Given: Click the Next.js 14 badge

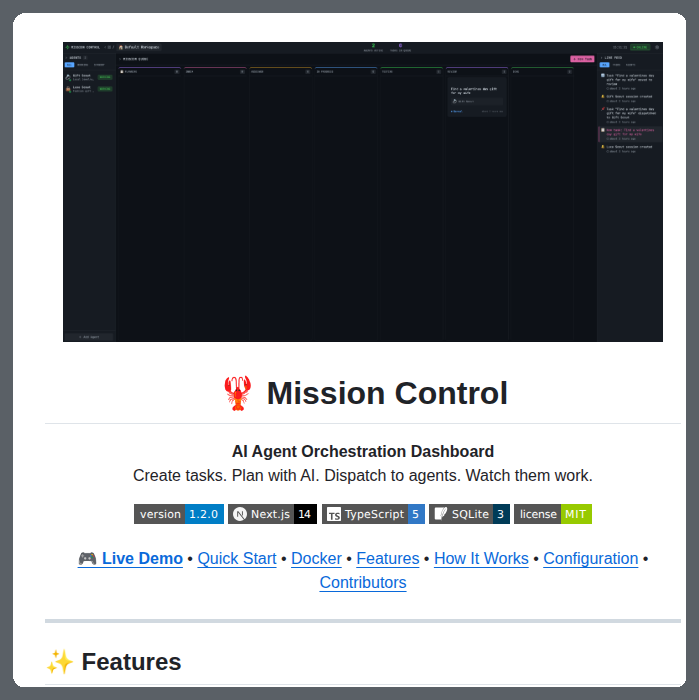Looking at the screenshot, I should [x=272, y=514].
